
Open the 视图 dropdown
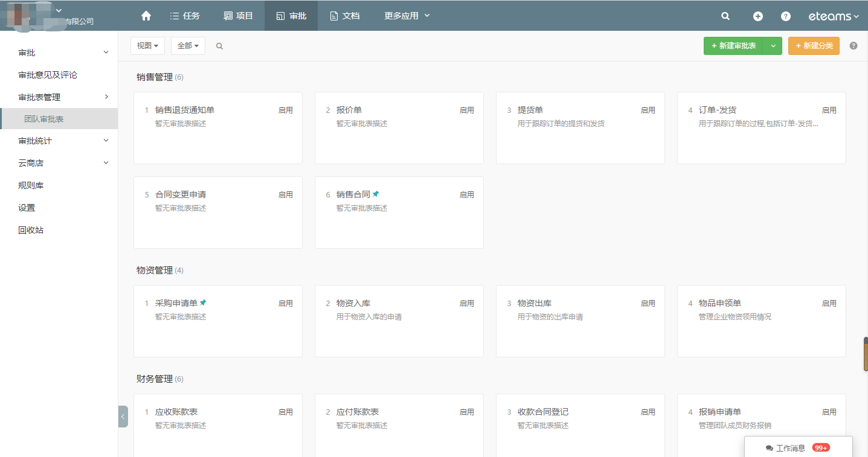coord(148,46)
